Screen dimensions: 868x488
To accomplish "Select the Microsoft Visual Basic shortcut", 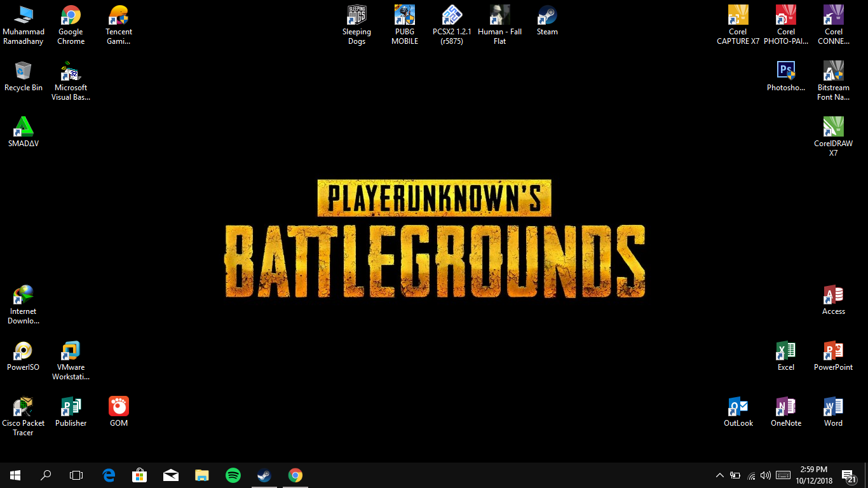I will point(71,81).
